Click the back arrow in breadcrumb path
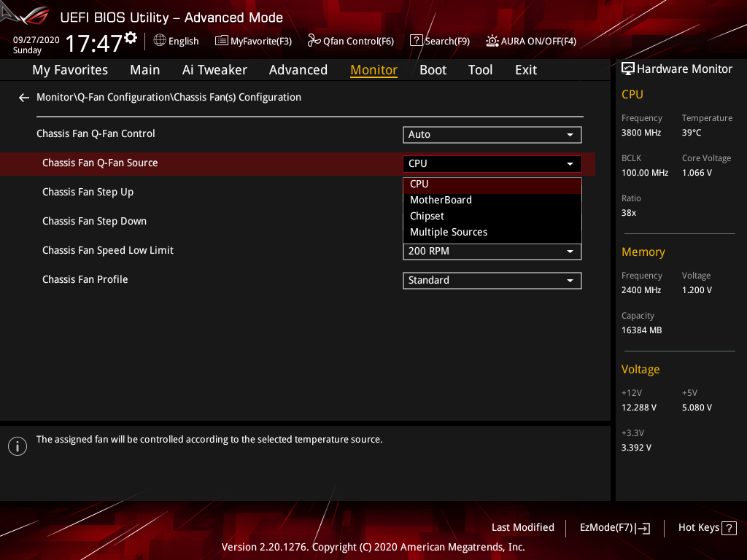The height and width of the screenshot is (560, 747). click(x=24, y=98)
